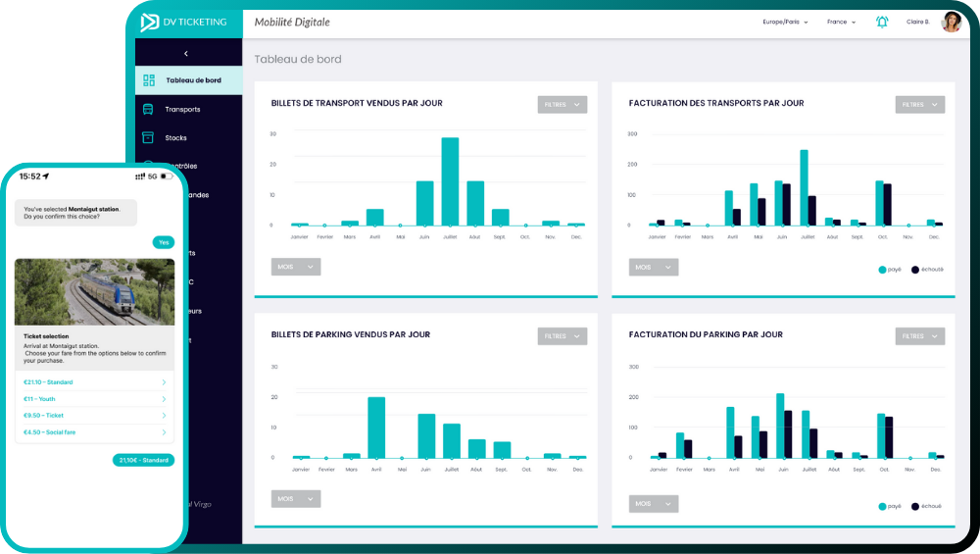This screenshot has height=554, width=980.
Task: Collapse the sidebar with the back chevron
Action: [186, 54]
